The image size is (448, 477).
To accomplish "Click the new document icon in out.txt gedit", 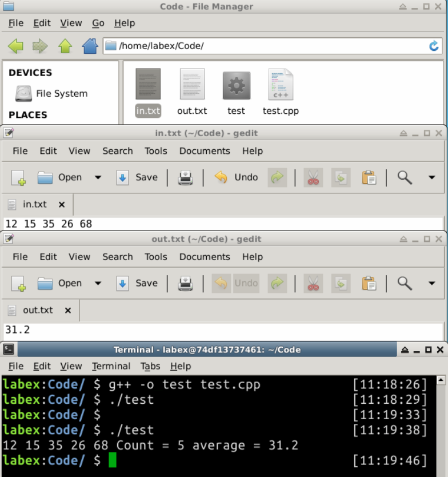I will [18, 284].
